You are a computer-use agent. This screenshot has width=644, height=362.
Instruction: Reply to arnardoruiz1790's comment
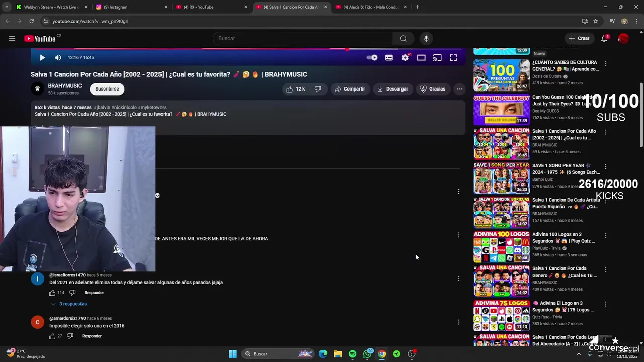pos(92,336)
